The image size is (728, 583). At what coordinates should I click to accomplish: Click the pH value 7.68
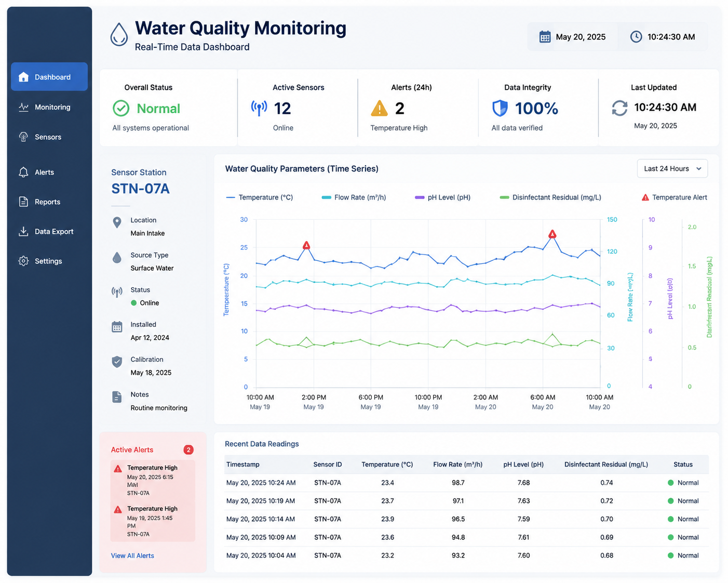click(523, 483)
